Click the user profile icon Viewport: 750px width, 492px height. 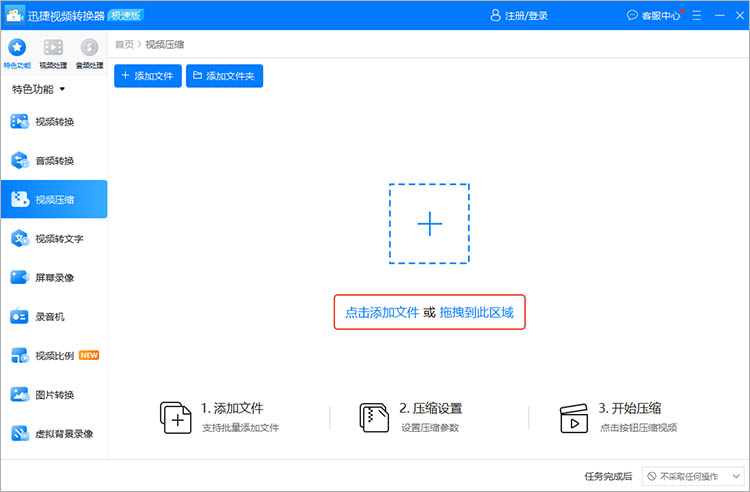tap(496, 15)
